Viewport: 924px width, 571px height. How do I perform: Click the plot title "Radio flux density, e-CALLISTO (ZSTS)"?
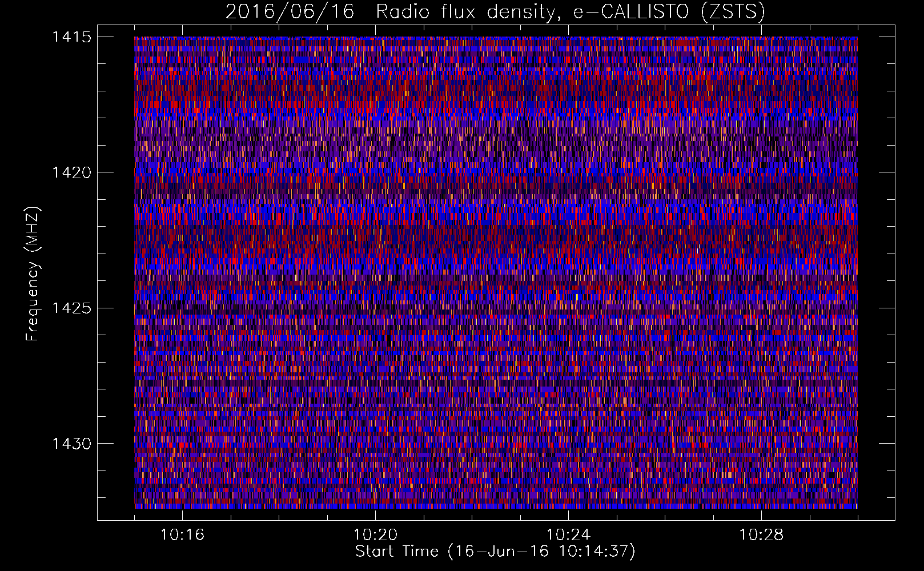570,11
